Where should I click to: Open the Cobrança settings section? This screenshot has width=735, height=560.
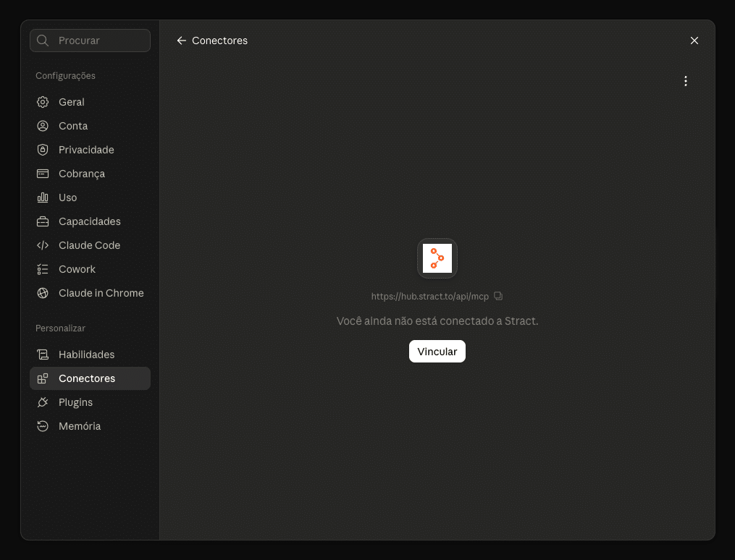(90, 174)
